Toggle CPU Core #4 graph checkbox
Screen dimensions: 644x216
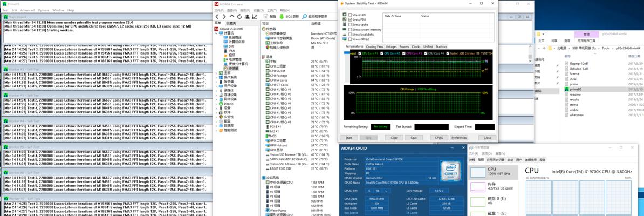pos(426,53)
